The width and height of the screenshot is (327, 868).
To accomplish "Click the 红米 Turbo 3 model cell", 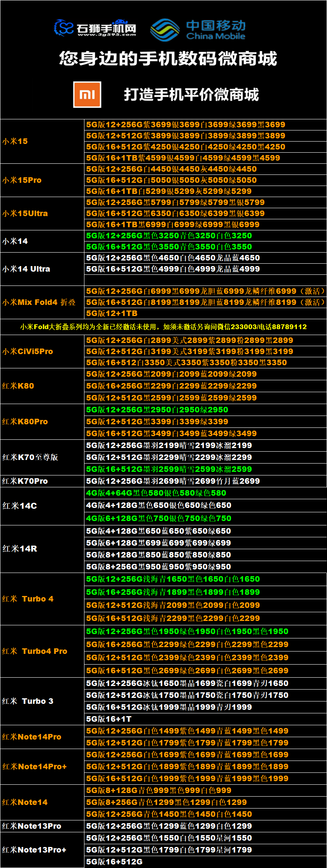I will pos(42,701).
